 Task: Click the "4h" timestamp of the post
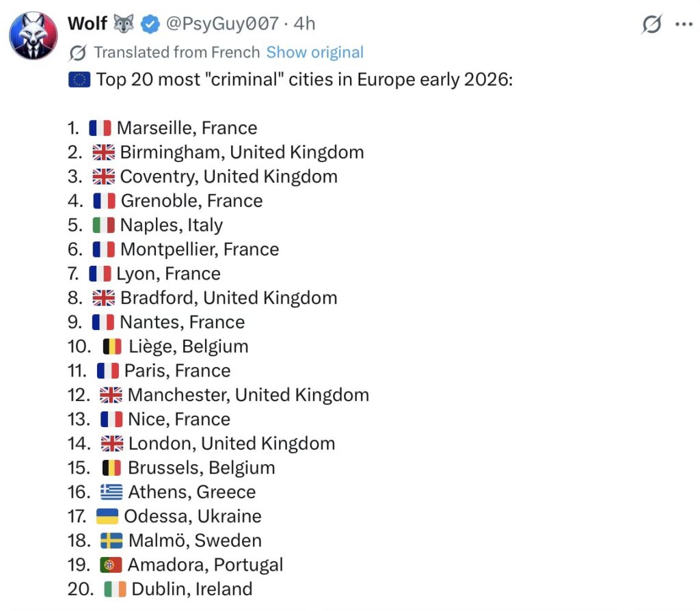click(304, 24)
